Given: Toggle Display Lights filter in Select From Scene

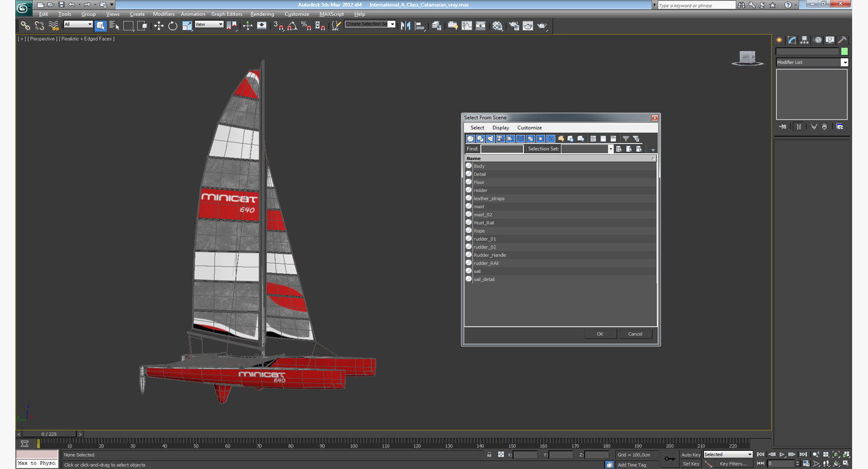Looking at the screenshot, I should (490, 139).
